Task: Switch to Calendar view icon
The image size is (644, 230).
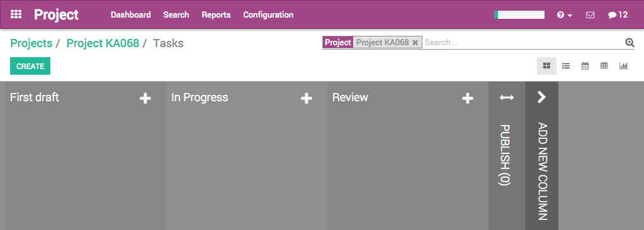Action: tap(585, 66)
